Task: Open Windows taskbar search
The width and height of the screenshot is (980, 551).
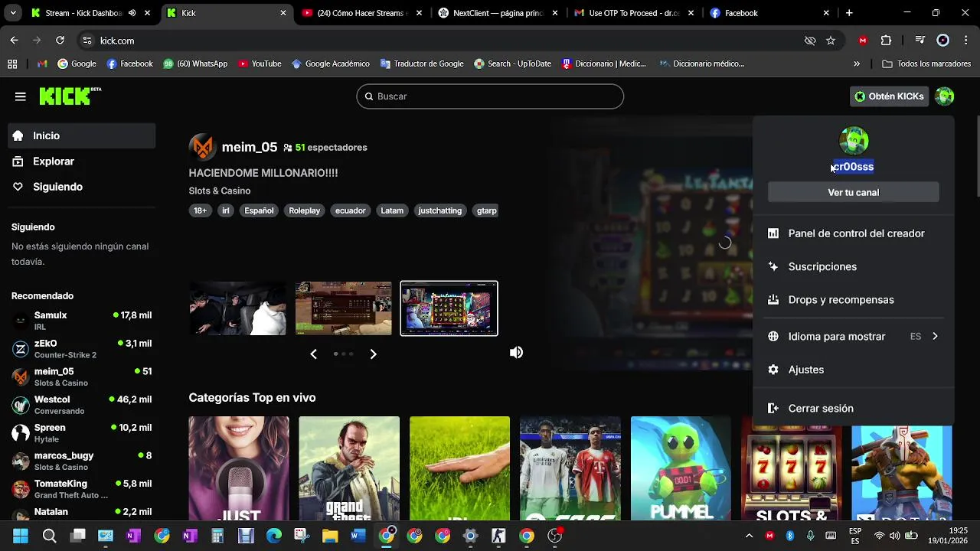Action: point(49,536)
